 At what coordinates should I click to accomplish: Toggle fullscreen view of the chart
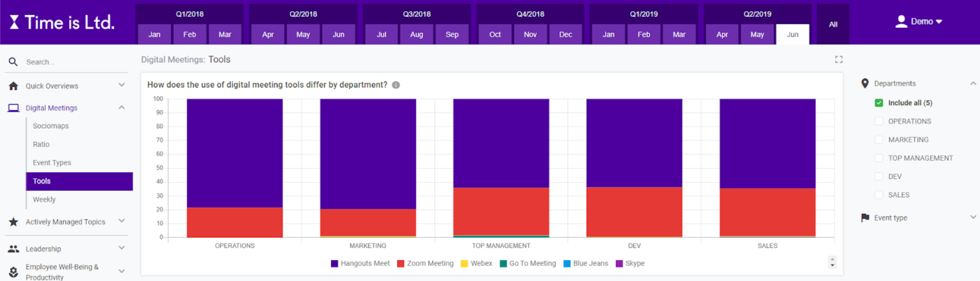click(839, 59)
